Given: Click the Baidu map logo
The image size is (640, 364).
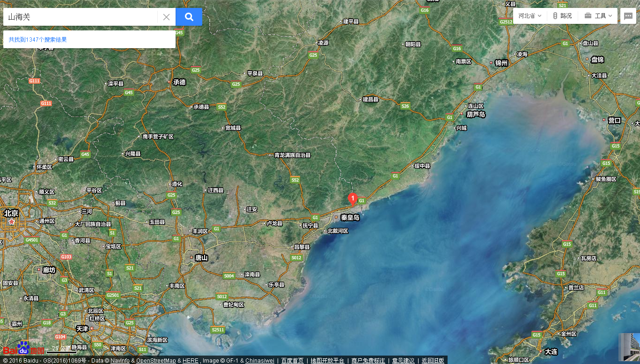Looking at the screenshot, I should click(x=24, y=348).
